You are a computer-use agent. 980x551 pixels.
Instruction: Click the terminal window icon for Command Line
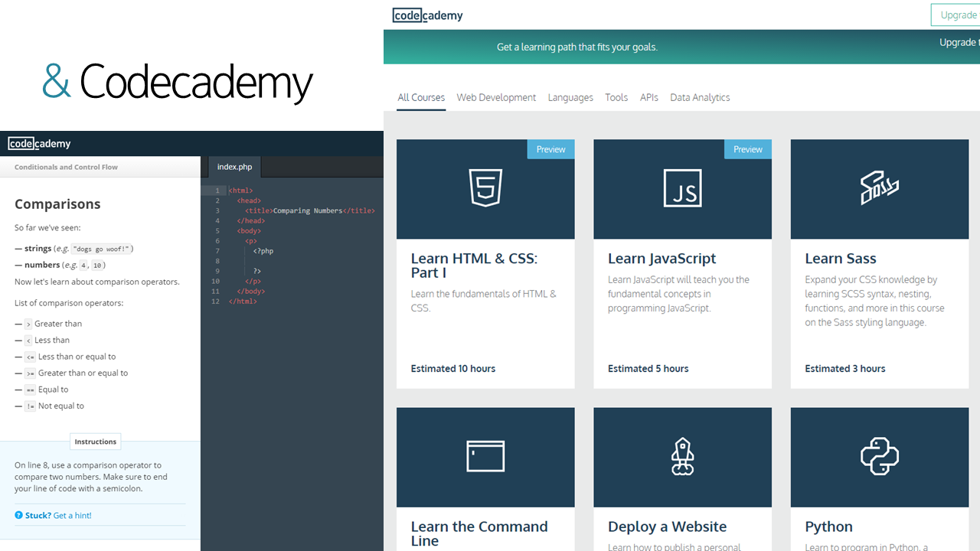click(x=485, y=456)
